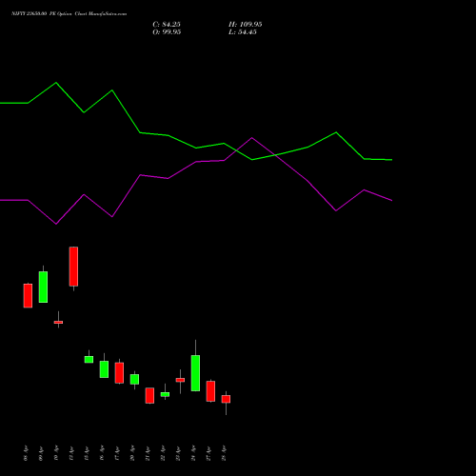Image resolution: width=476 pixels, height=476 pixels.
Task: Click the chart title NIFTY PE Option Chart
Action: [x=69, y=14]
